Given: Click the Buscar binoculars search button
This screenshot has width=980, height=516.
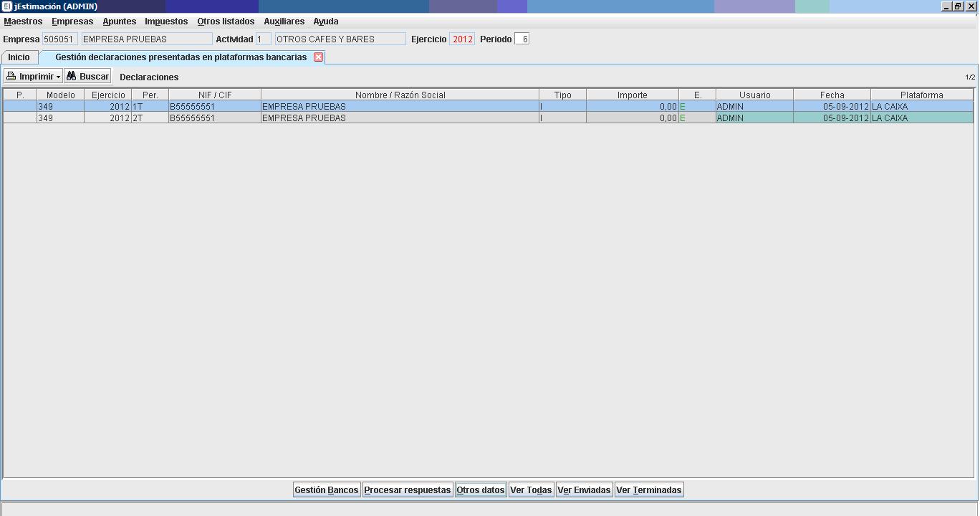Looking at the screenshot, I should (87, 77).
